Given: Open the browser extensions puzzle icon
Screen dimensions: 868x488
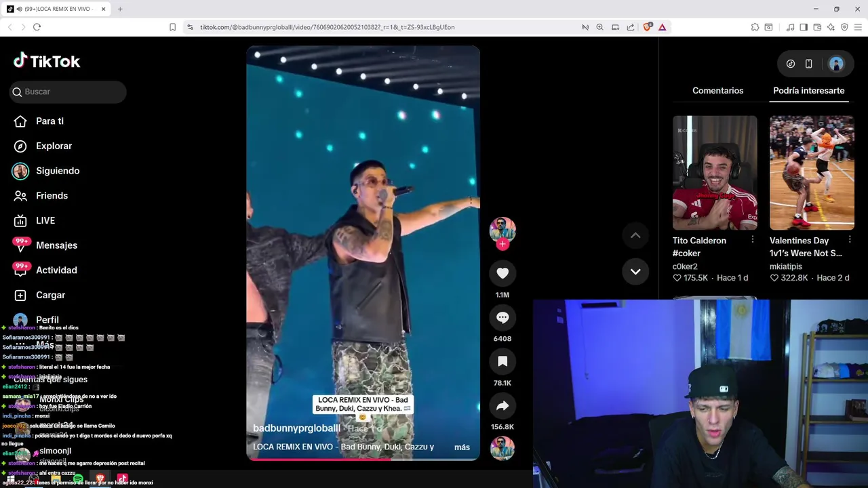Looking at the screenshot, I should click(755, 27).
